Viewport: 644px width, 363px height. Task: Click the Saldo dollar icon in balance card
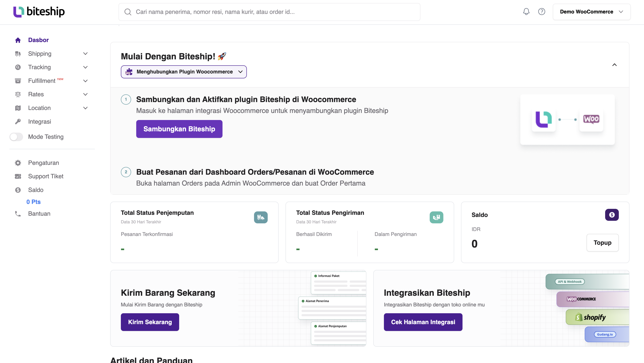point(612,215)
